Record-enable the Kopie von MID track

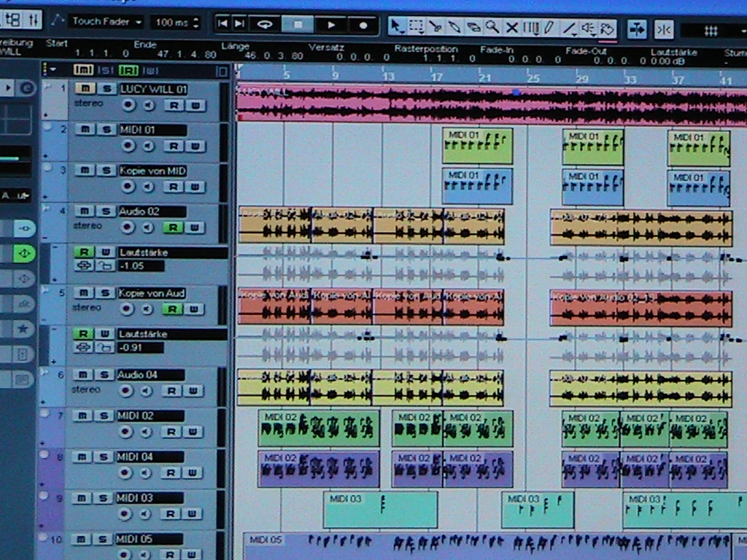click(128, 187)
